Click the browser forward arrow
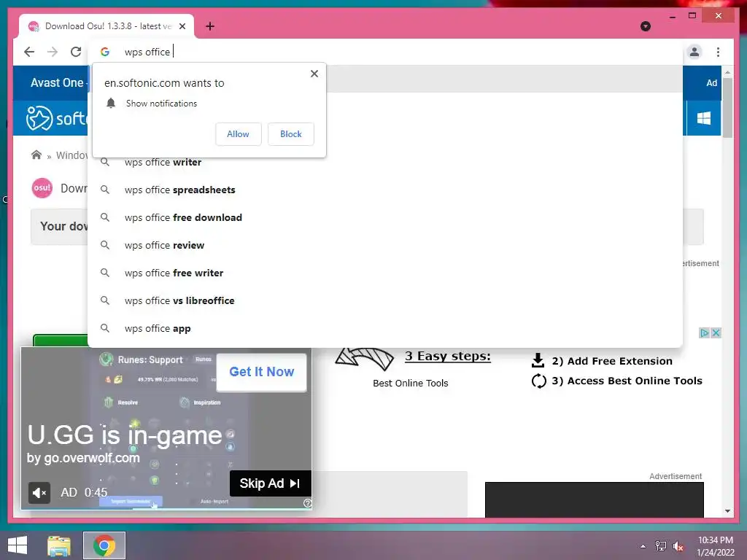The height and width of the screenshot is (560, 747). 53,52
